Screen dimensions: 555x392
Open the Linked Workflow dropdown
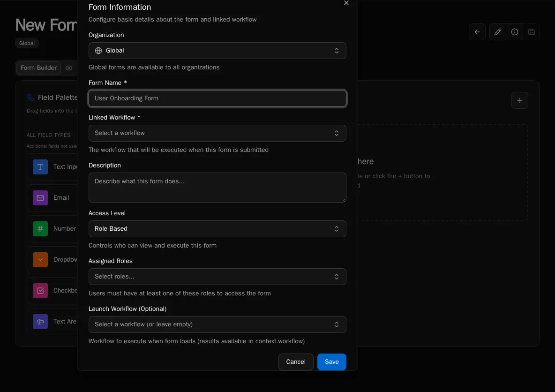coord(217,133)
